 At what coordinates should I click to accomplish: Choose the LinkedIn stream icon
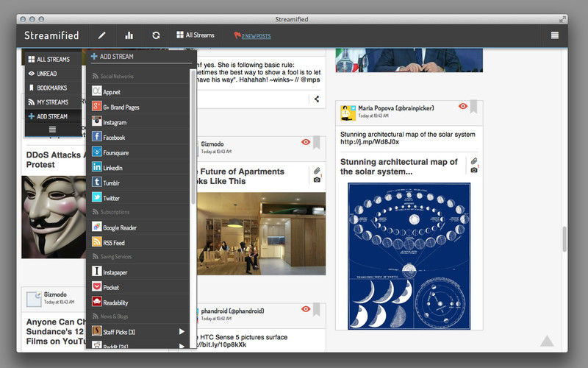[97, 167]
